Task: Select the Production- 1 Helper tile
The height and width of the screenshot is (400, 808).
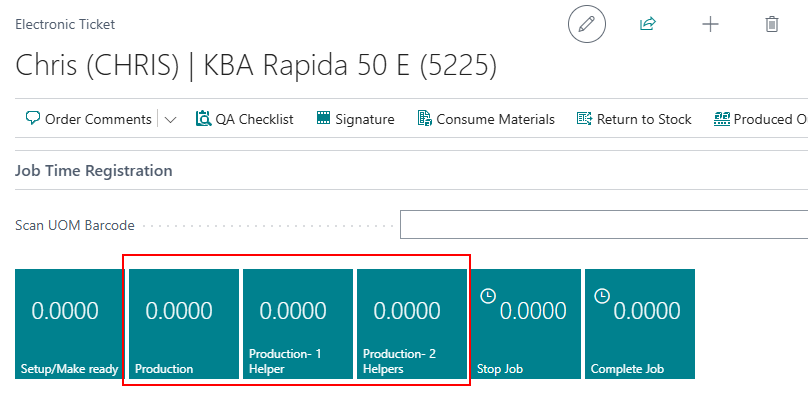Action: pyautogui.click(x=298, y=324)
